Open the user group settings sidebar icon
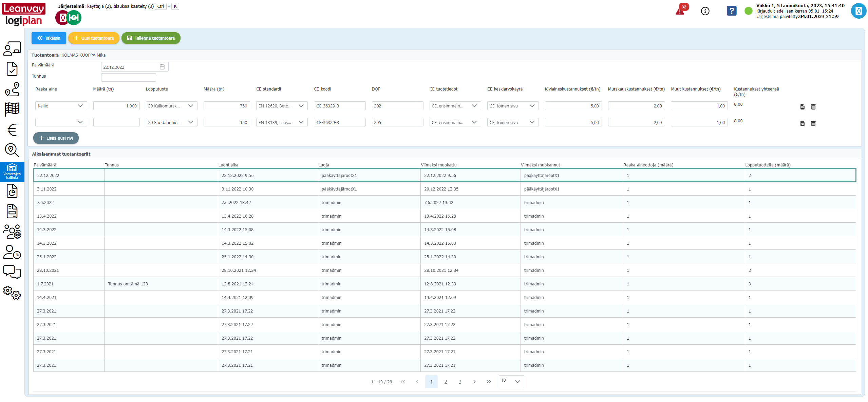The width and height of the screenshot is (868, 402). [12, 232]
